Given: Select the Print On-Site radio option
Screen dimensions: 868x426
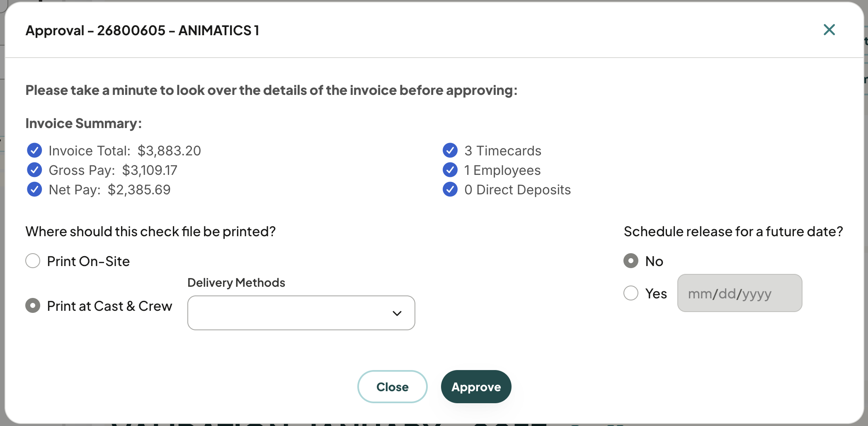Looking at the screenshot, I should 33,261.
